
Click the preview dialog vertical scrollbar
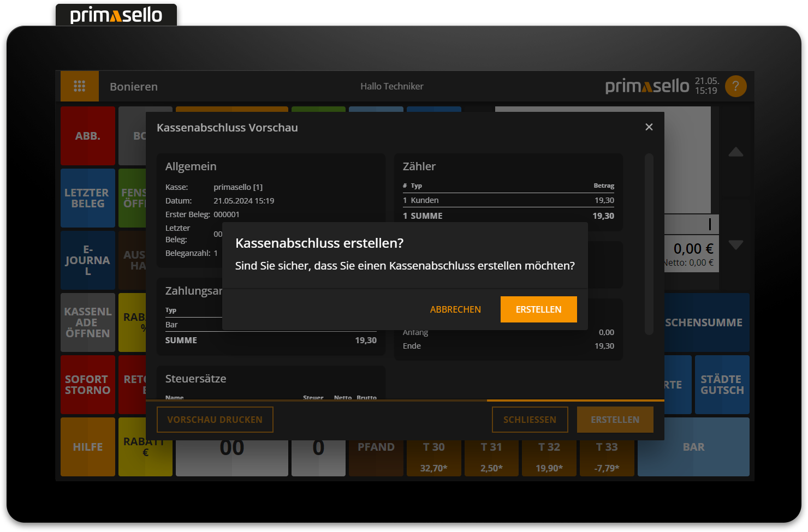649,244
